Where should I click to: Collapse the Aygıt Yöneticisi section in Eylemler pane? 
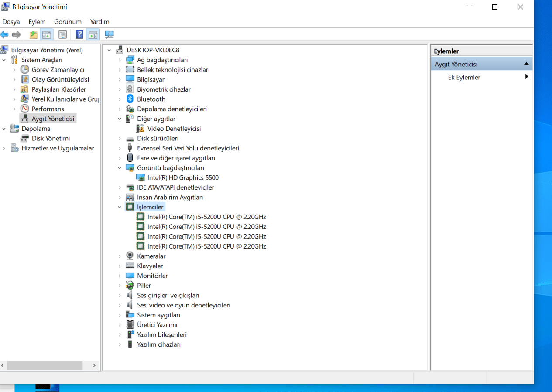tap(527, 64)
